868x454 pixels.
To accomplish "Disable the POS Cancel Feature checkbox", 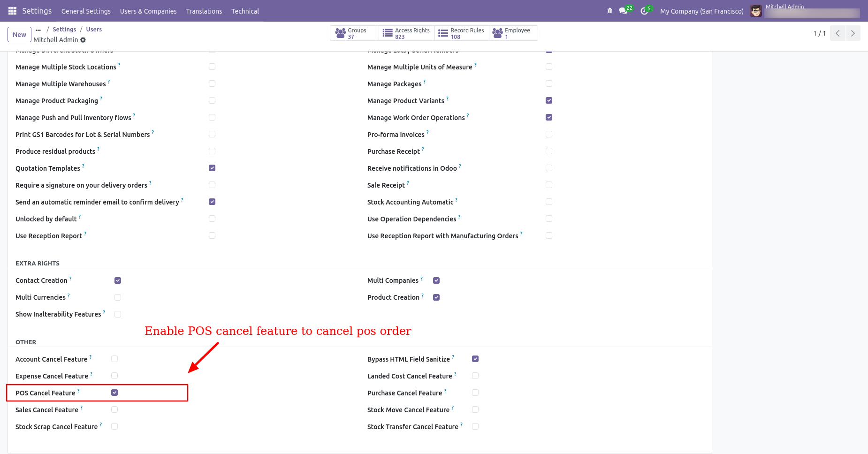I will [x=114, y=393].
